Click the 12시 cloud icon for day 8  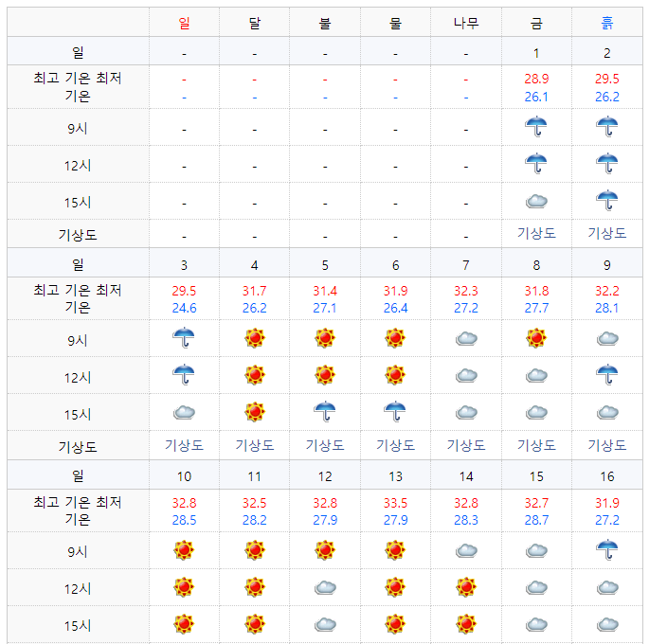pos(536,376)
